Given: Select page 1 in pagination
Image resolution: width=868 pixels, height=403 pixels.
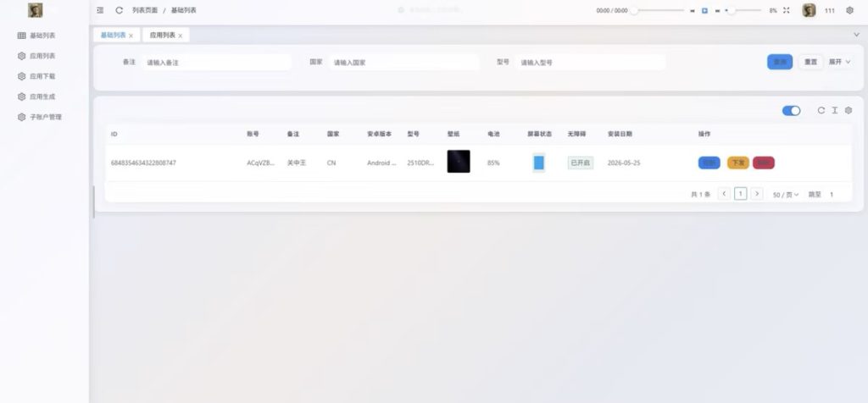Looking at the screenshot, I should pos(741,194).
